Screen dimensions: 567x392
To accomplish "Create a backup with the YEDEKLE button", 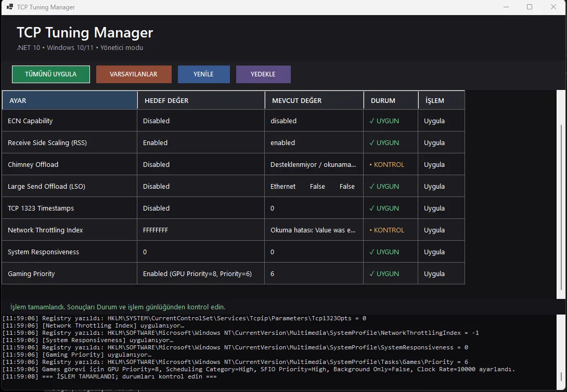I will (x=263, y=74).
